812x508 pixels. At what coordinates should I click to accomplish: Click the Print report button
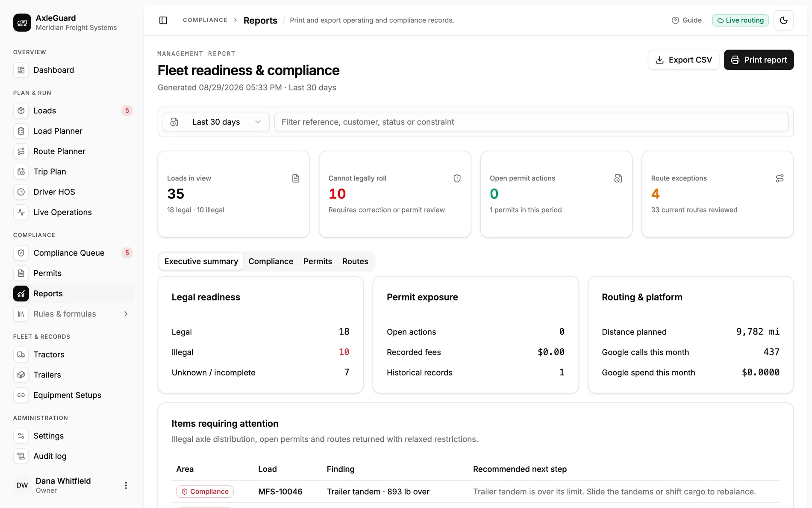click(759, 60)
